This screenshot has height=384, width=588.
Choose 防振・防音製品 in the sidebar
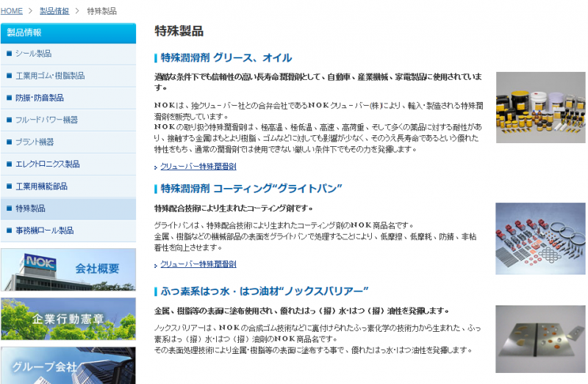(x=68, y=98)
